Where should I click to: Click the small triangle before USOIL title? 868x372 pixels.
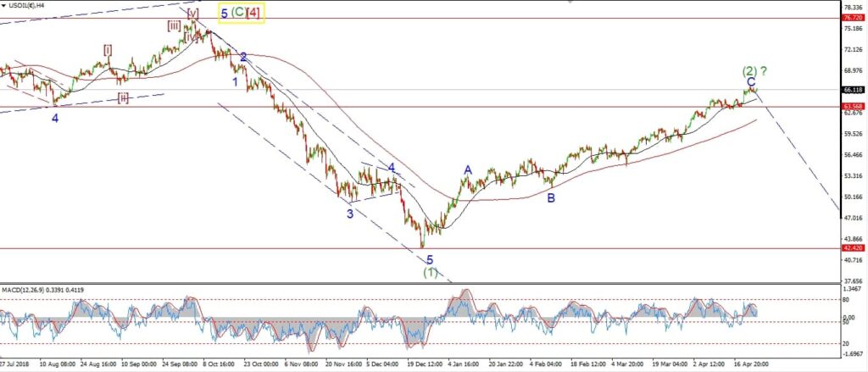[x=4, y=4]
